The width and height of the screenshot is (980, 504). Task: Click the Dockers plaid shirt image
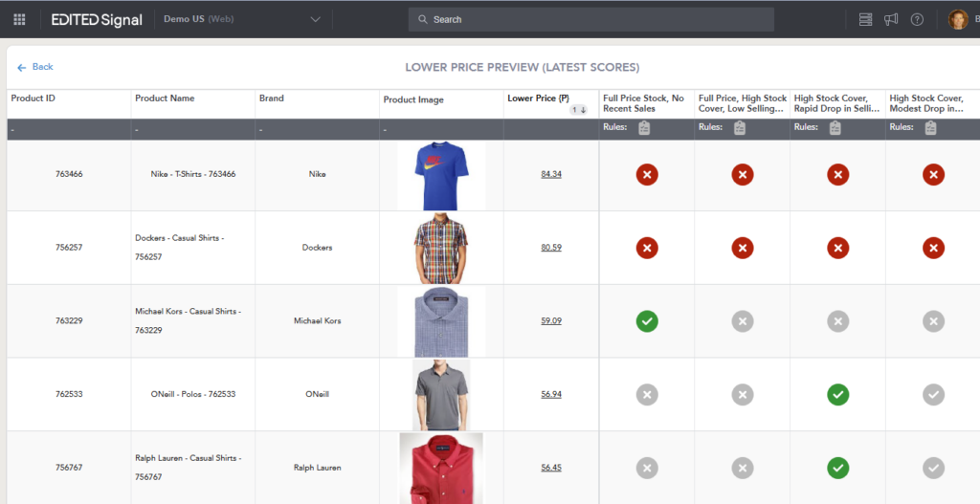pyautogui.click(x=441, y=248)
